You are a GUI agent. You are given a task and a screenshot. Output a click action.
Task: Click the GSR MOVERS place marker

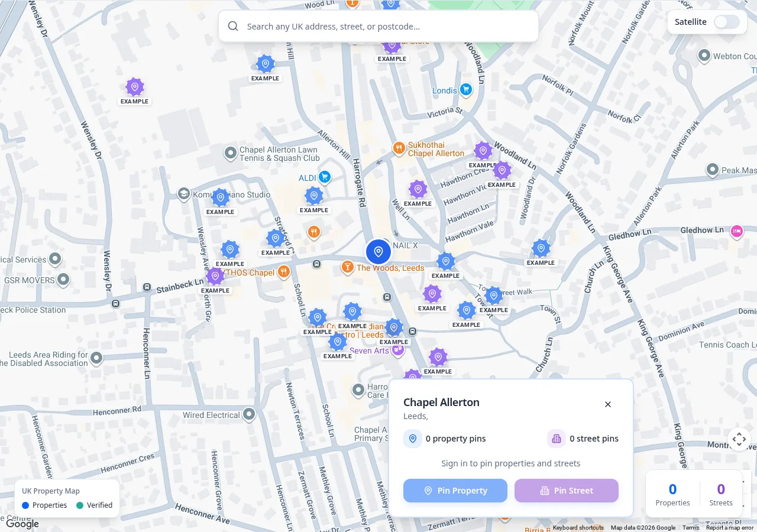coord(63,279)
